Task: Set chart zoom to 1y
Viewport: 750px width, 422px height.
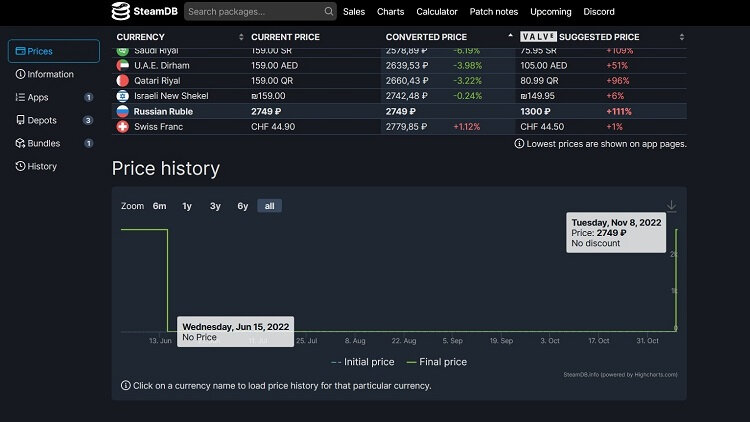Action: point(187,206)
